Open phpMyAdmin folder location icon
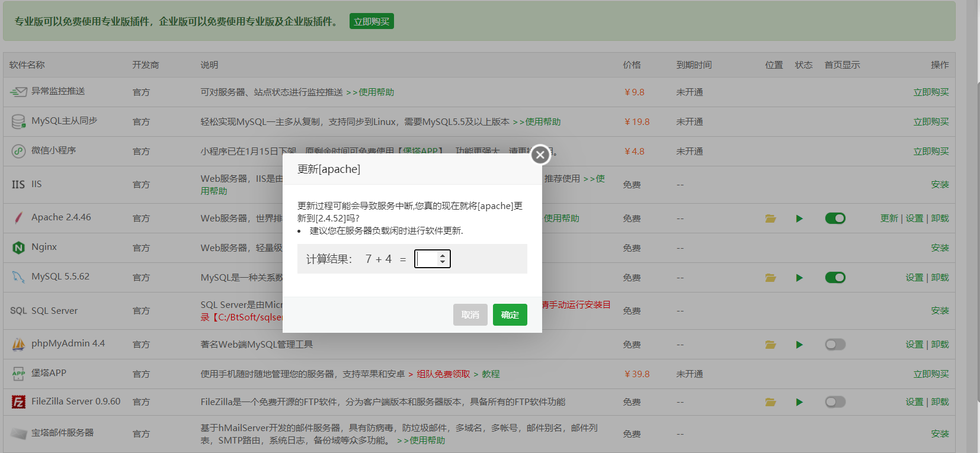The height and width of the screenshot is (453, 980). pos(770,345)
